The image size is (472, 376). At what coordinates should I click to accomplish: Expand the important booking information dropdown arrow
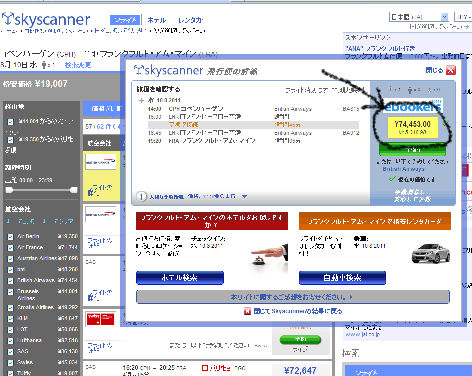244,196
